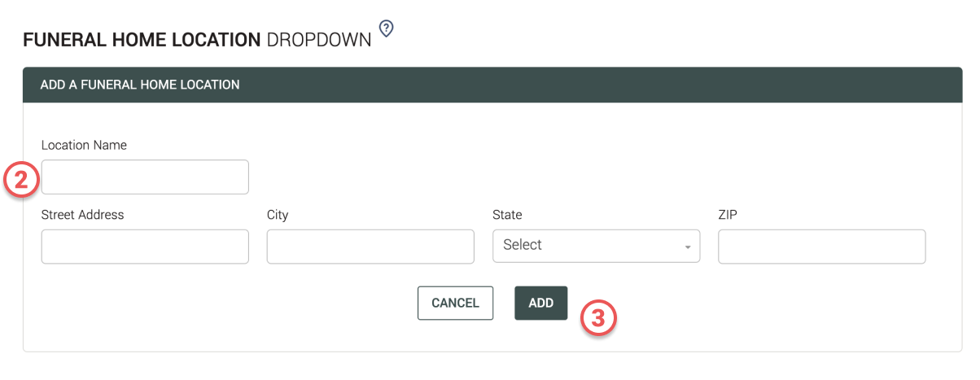This screenshot has width=980, height=380.
Task: Select the State combo box showing 'Select'
Action: point(596,246)
